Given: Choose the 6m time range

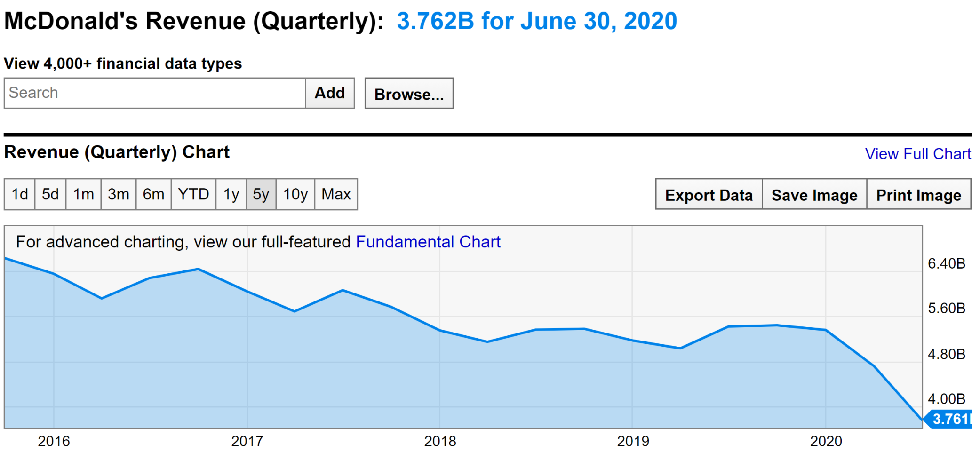Looking at the screenshot, I should coord(153,194).
